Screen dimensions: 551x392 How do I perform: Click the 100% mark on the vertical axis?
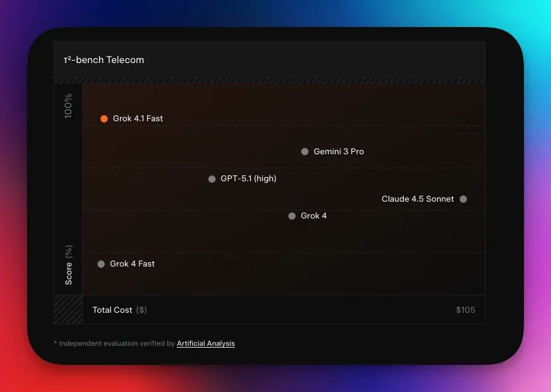pos(68,106)
